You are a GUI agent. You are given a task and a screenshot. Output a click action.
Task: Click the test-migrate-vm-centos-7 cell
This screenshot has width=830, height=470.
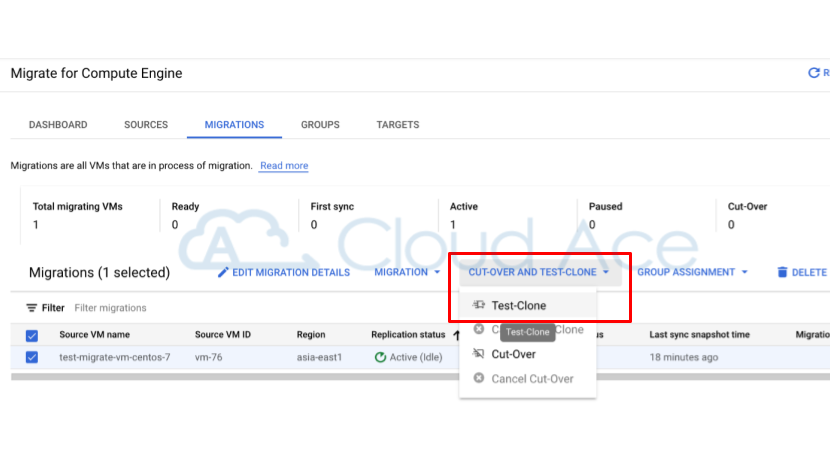click(115, 357)
